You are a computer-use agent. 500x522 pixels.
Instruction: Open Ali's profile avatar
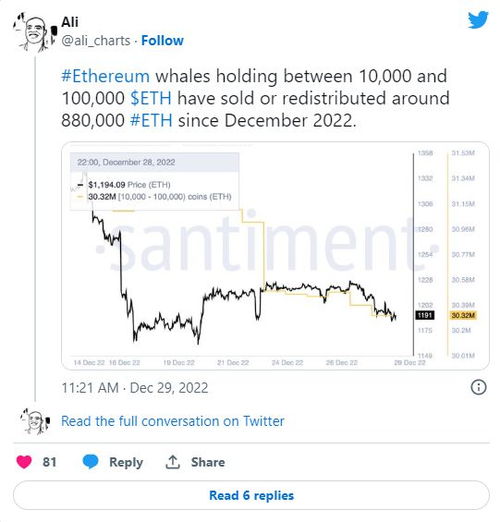pyautogui.click(x=35, y=33)
